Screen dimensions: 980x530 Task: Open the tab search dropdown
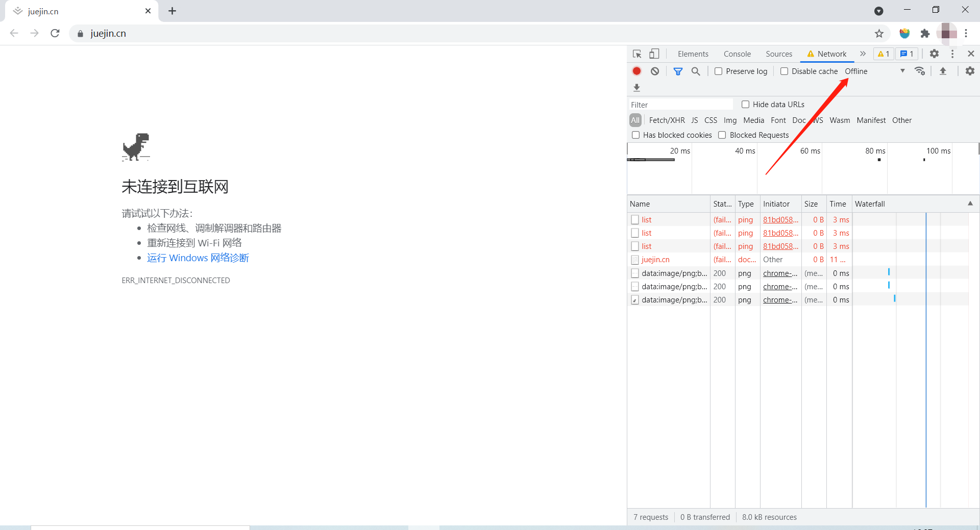(878, 11)
